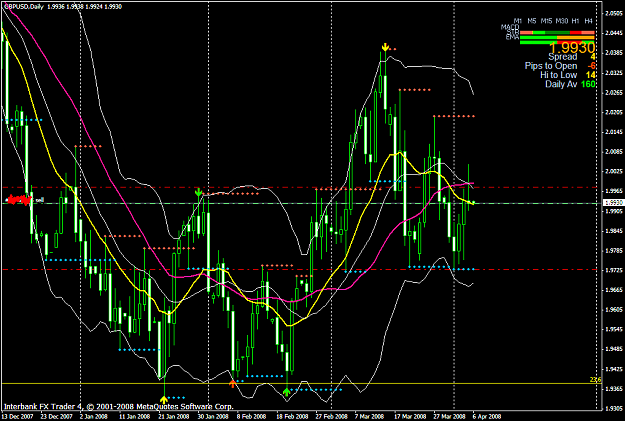The height and width of the screenshot is (421, 625).
Task: Click the Daily Av label
Action: click(x=561, y=84)
